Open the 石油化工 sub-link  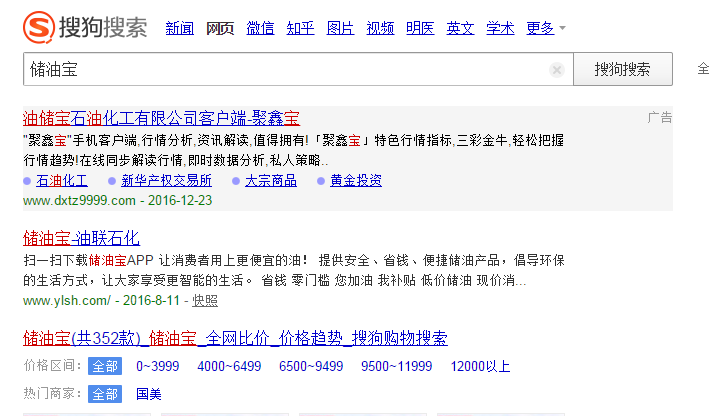coord(62,181)
